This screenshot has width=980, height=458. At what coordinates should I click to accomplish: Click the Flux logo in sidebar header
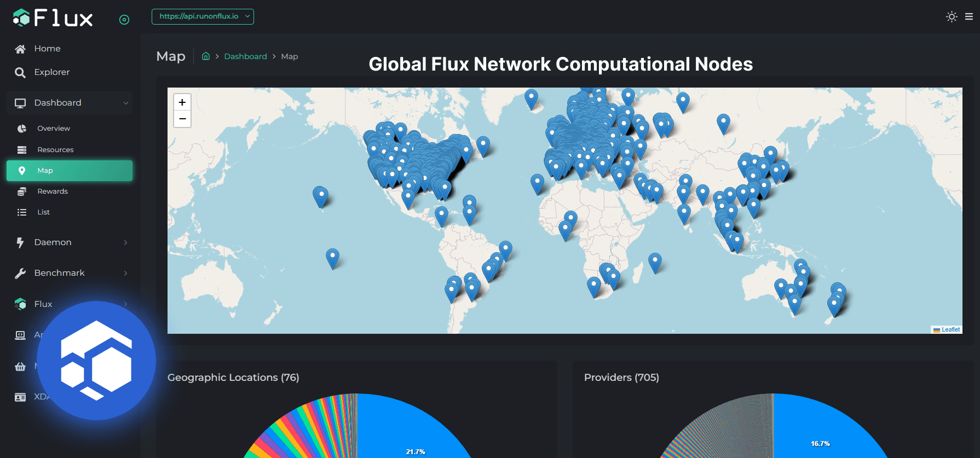53,18
